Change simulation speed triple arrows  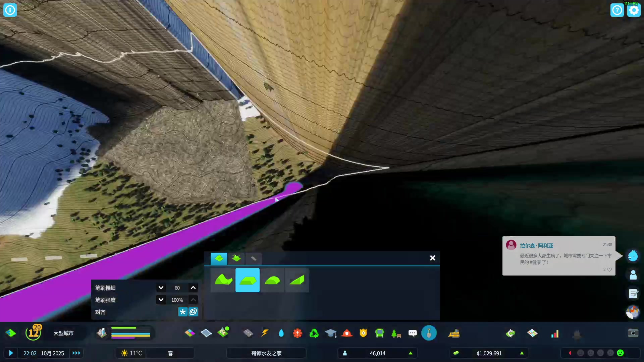click(76, 353)
